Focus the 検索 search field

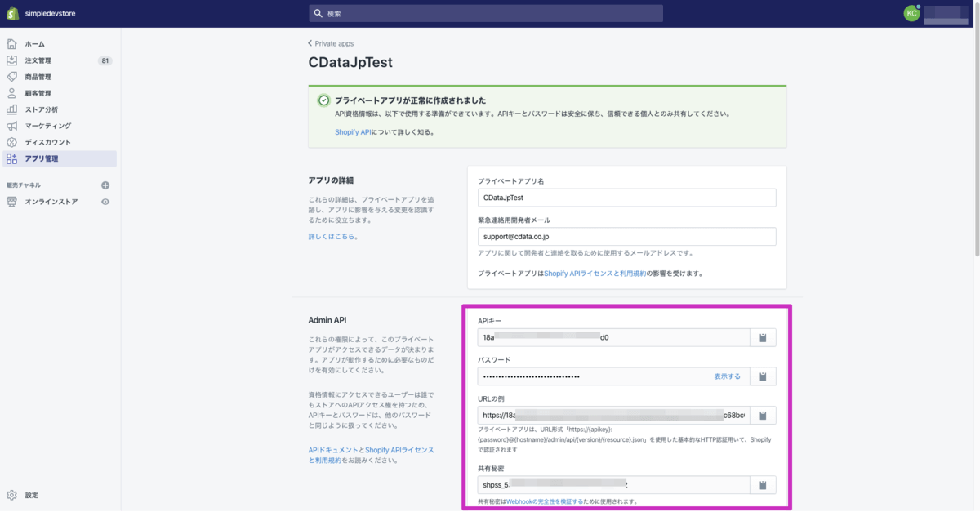pyautogui.click(x=486, y=14)
